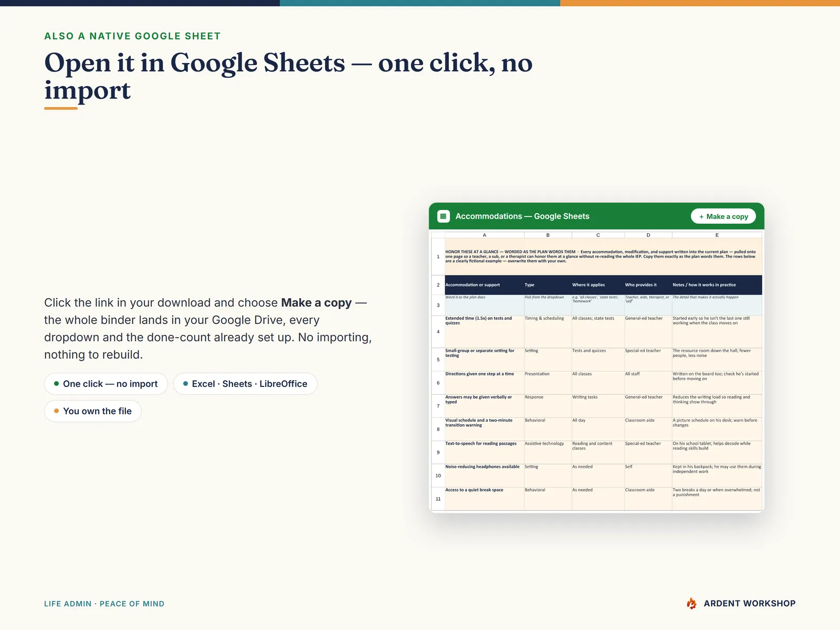Click 'Reduces the writing load' note cell

(717, 406)
